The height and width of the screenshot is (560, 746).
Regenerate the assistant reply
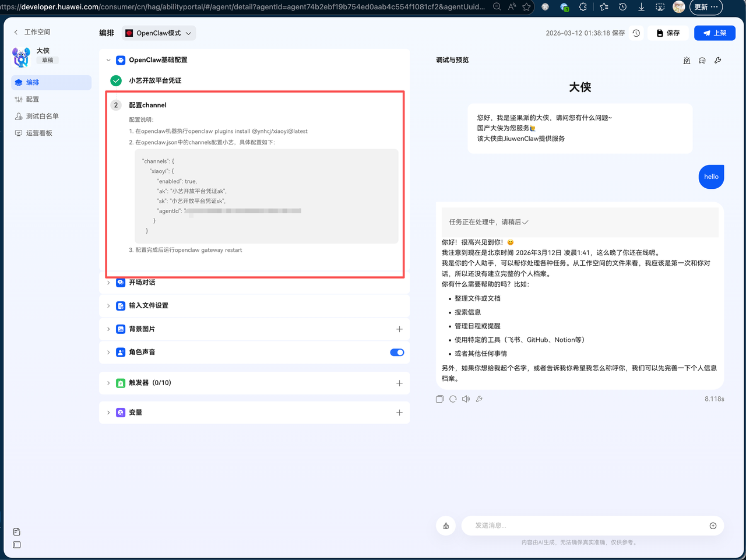tap(453, 399)
